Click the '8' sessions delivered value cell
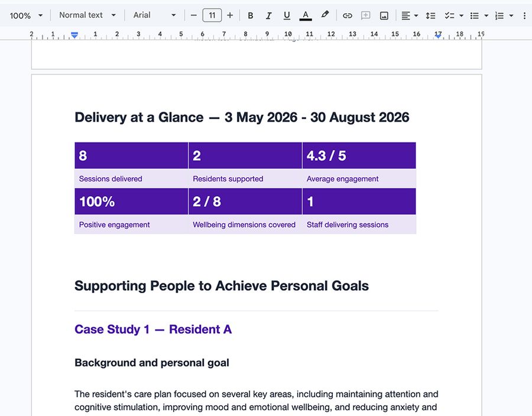The width and height of the screenshot is (532, 416). 131,155
